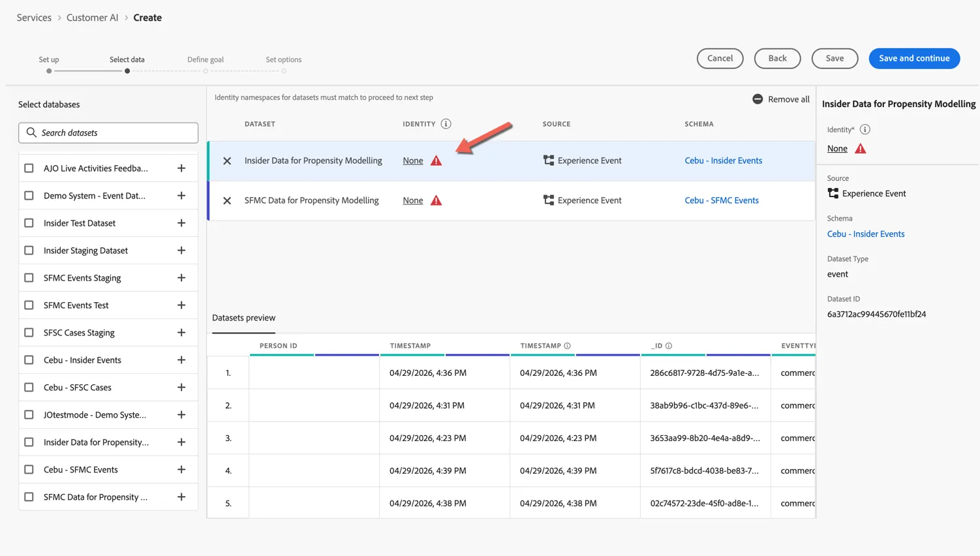The image size is (980, 556).
Task: Click plus icon for Demo System - Event Dataset
Action: 181,196
